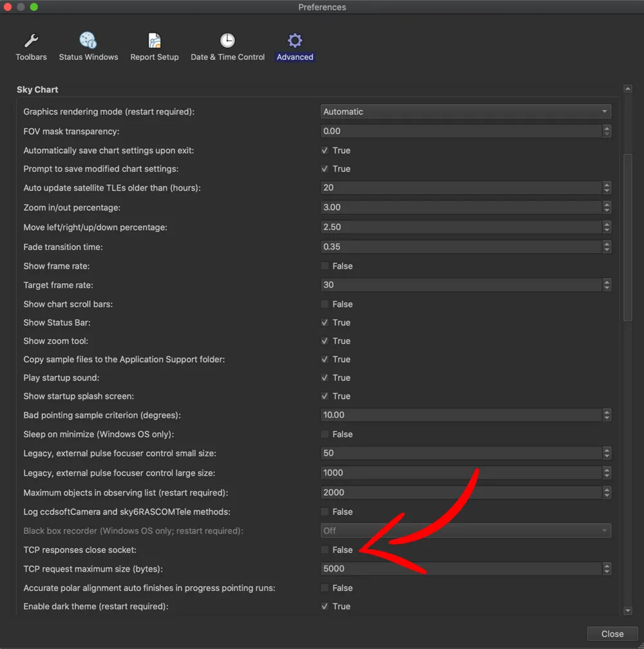Toggle Accurate polar alignment auto finishes checkbox
Image resolution: width=644 pixels, height=649 pixels.
[x=325, y=588]
